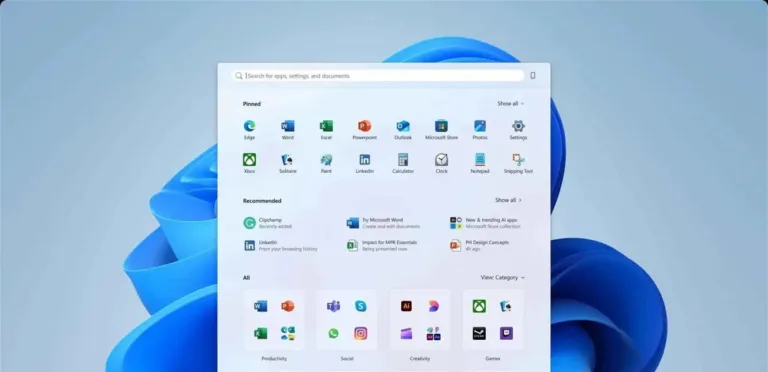Open the Recommended Show all arrow
This screenshot has height=372, width=768.
coord(508,200)
